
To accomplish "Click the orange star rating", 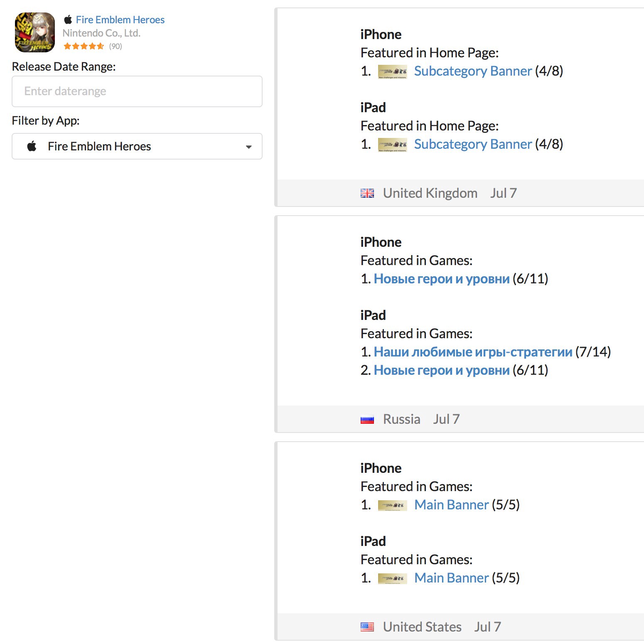I will pos(84,46).
